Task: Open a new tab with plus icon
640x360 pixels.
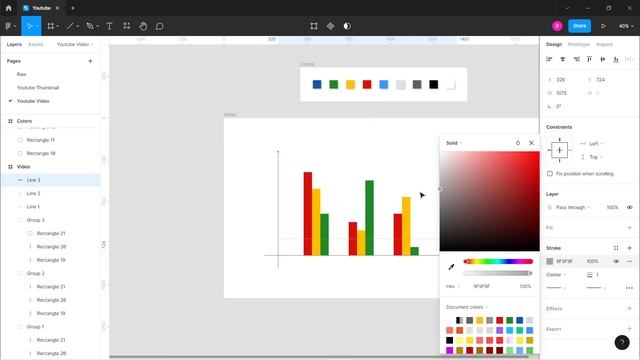Action: tap(73, 8)
